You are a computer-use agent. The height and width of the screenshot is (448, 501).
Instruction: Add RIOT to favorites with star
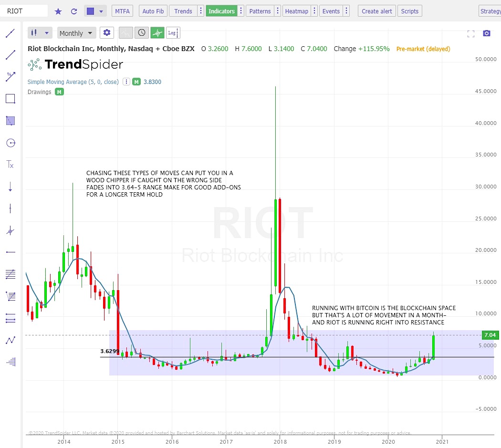[58, 11]
